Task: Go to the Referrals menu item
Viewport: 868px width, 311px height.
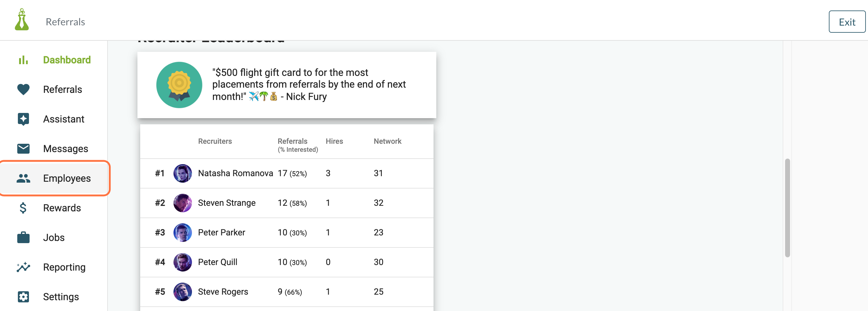Action: 54,89
